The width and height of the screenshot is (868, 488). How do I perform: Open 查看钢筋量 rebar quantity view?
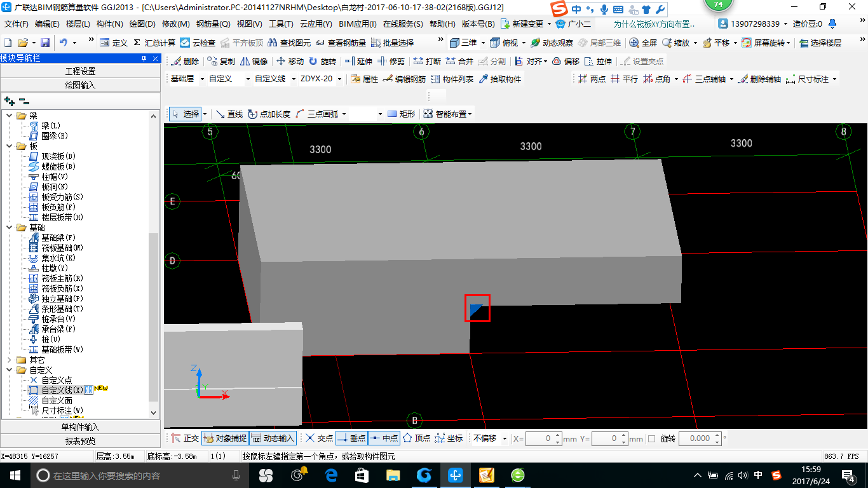pos(341,43)
